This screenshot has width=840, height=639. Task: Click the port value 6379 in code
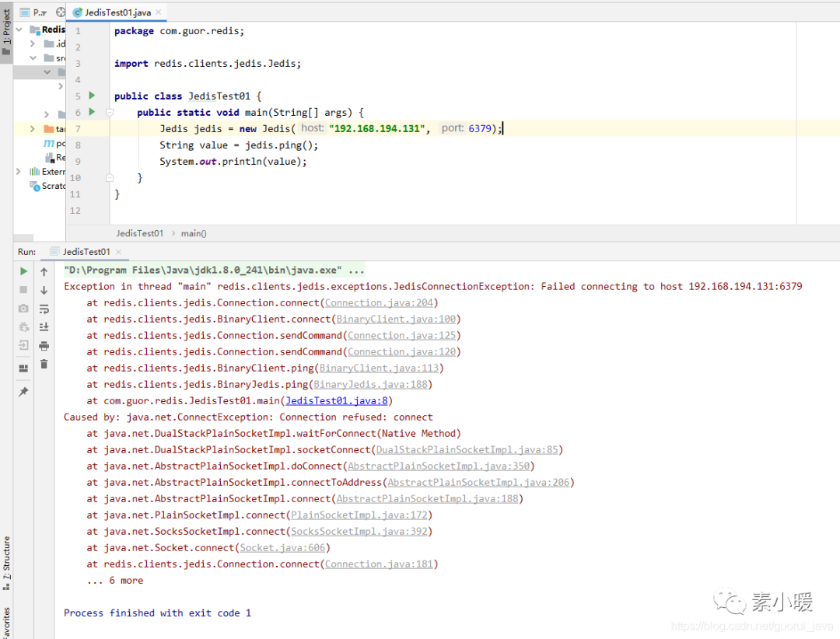pyautogui.click(x=479, y=128)
